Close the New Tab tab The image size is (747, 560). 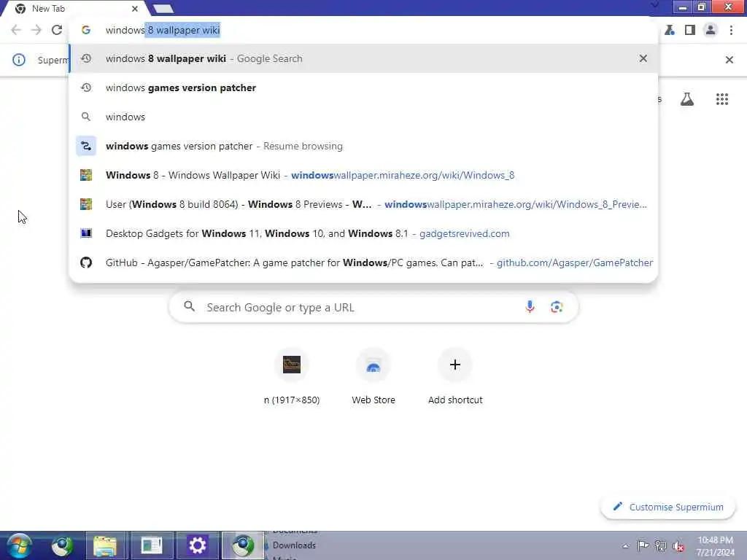pos(135,9)
